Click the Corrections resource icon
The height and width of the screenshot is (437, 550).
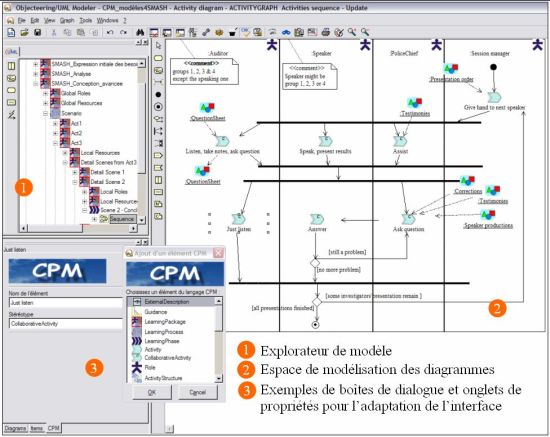click(x=467, y=181)
